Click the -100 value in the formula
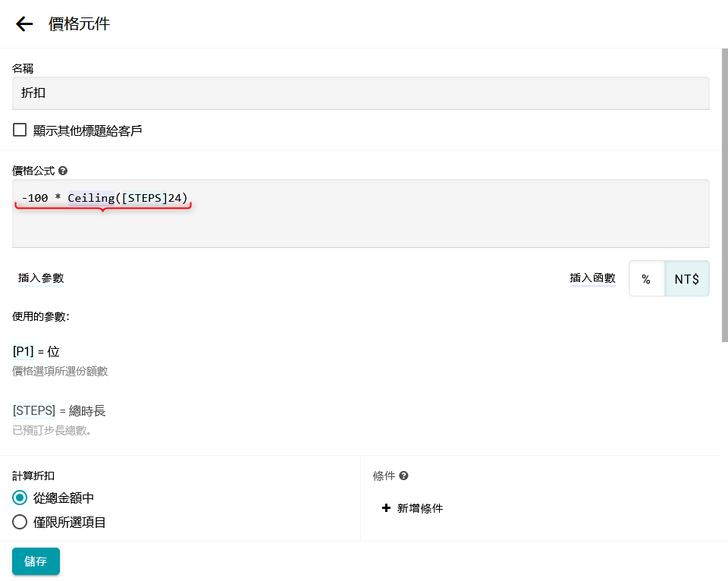Image resolution: width=728 pixels, height=581 pixels. pyautogui.click(x=35, y=198)
